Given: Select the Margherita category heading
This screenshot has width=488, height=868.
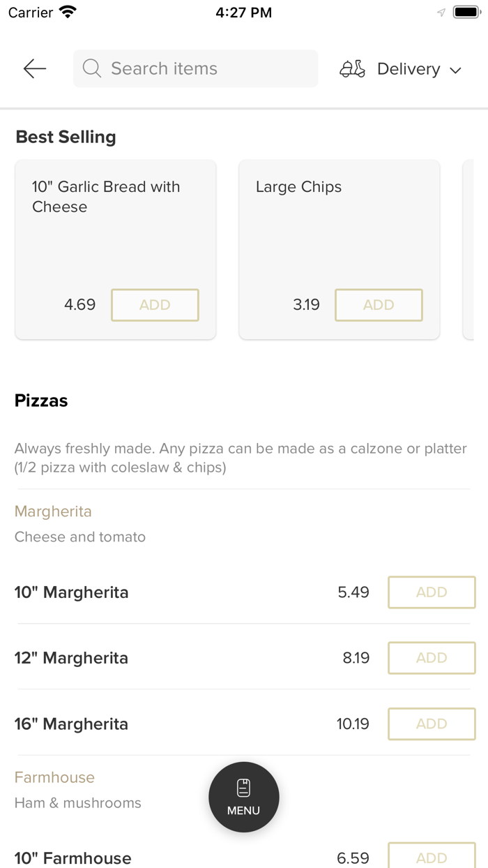Looking at the screenshot, I should pyautogui.click(x=53, y=511).
